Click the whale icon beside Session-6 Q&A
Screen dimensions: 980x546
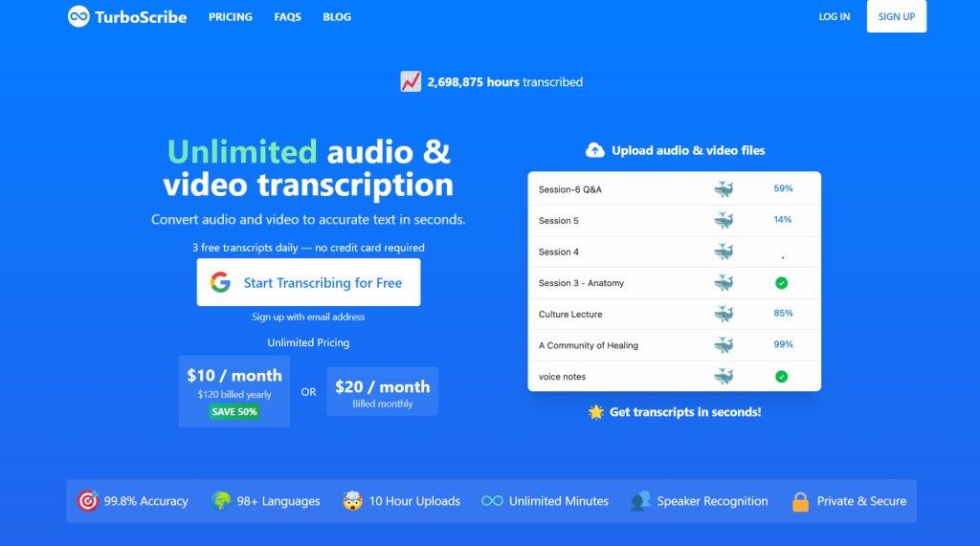pos(724,189)
